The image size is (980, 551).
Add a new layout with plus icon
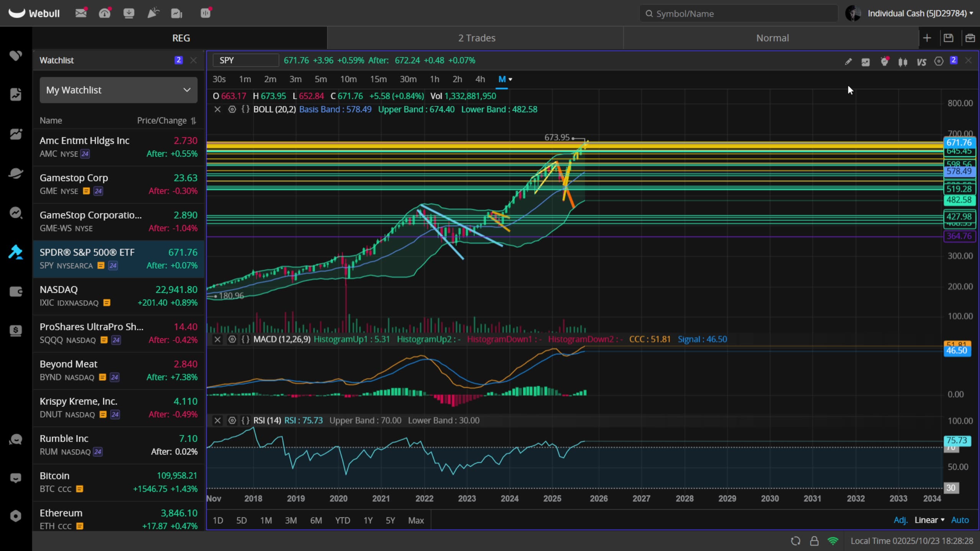click(x=927, y=38)
